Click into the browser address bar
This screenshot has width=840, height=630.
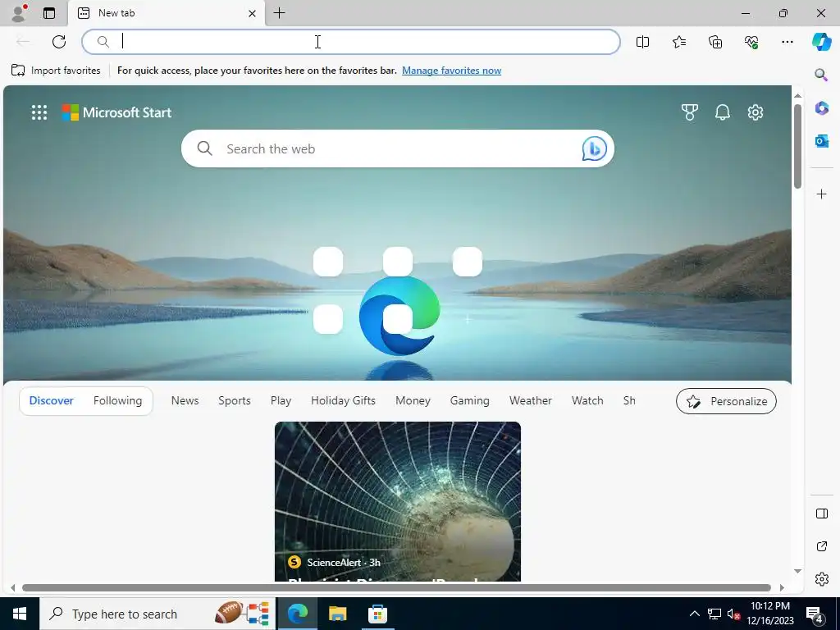pyautogui.click(x=351, y=42)
